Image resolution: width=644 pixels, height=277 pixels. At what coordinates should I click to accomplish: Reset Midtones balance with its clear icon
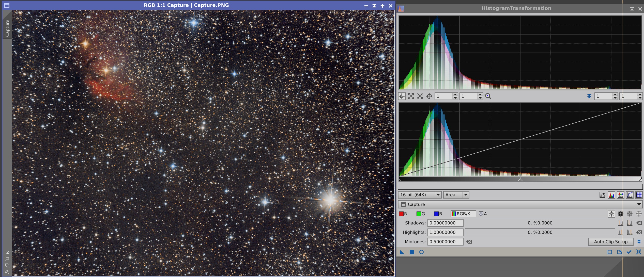point(469,242)
